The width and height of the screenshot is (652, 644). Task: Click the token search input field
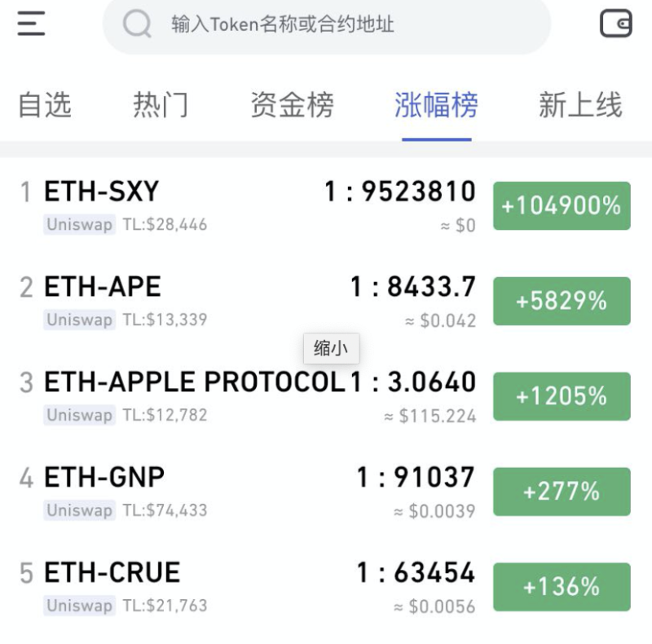(x=326, y=24)
